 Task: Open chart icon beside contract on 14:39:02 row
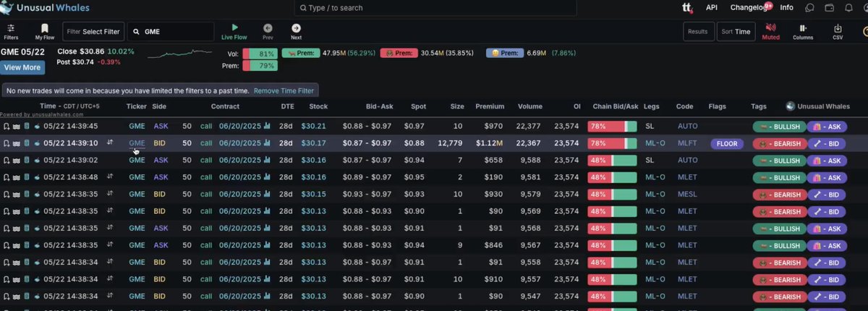pos(267,161)
